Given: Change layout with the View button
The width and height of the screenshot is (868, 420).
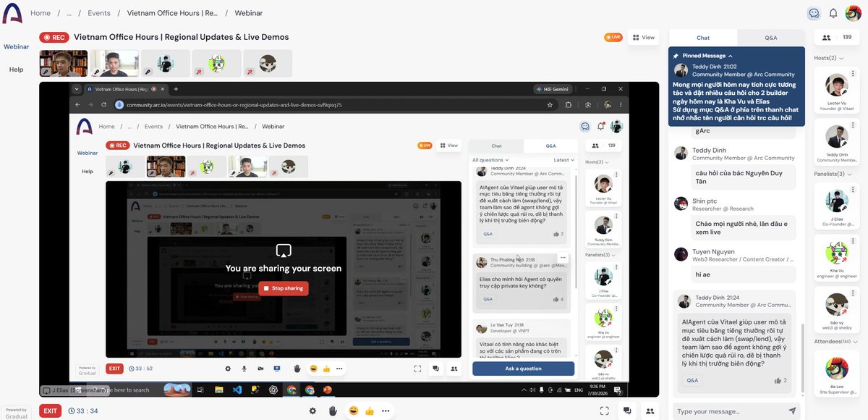Looking at the screenshot, I should point(643,38).
